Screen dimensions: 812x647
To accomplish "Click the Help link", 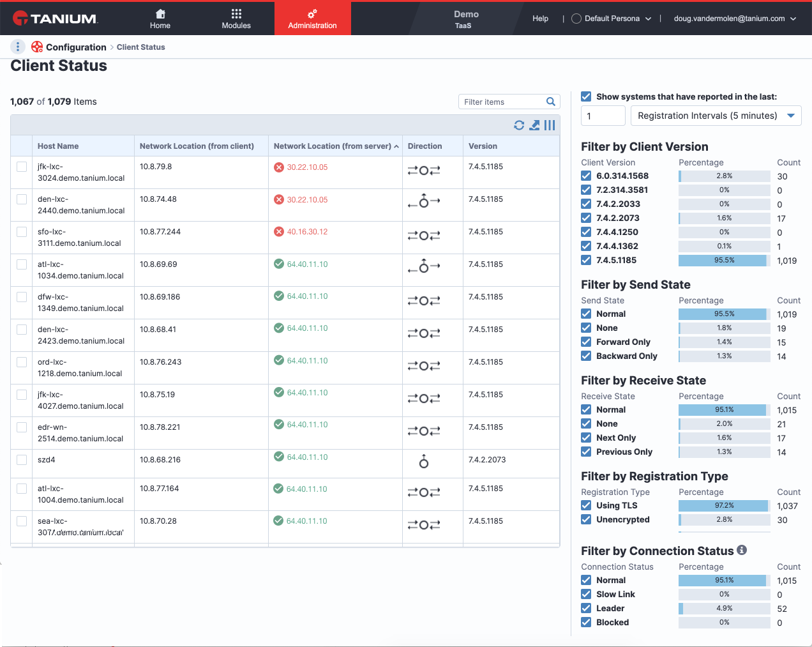I will pos(540,19).
